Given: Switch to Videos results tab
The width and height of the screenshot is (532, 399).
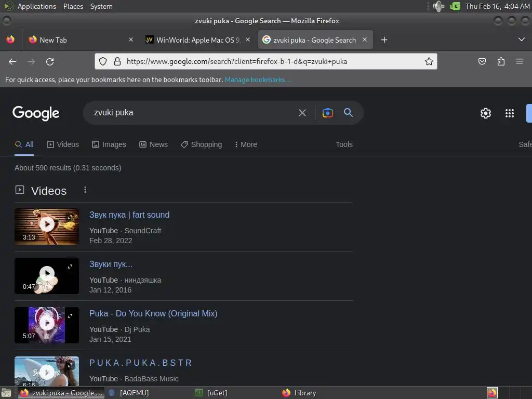Looking at the screenshot, I should [x=63, y=144].
